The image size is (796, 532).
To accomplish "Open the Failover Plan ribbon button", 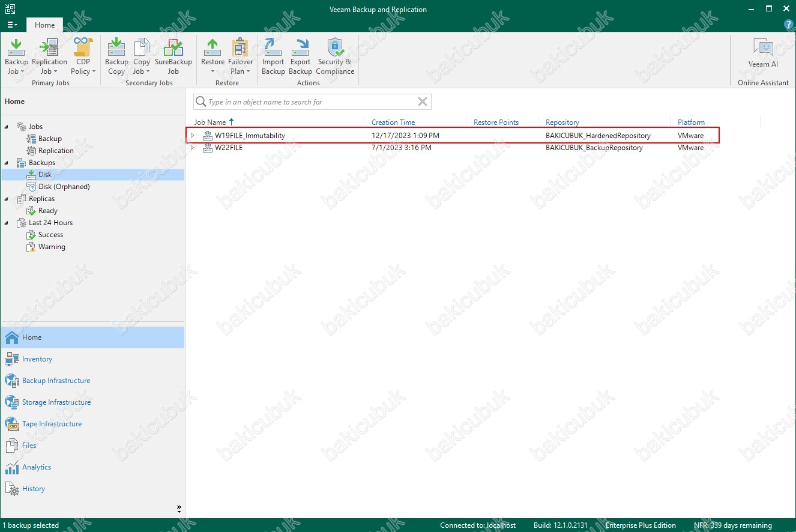I will click(x=241, y=56).
